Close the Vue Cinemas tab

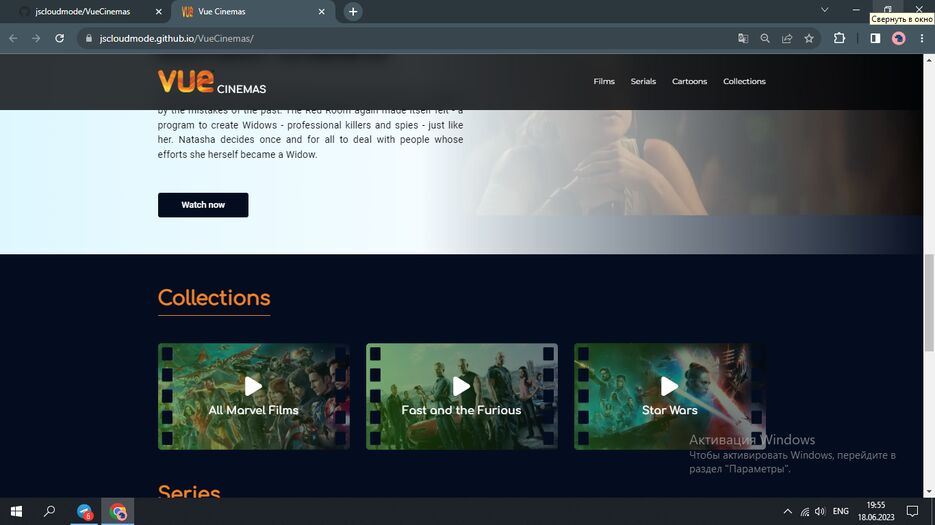point(321,11)
